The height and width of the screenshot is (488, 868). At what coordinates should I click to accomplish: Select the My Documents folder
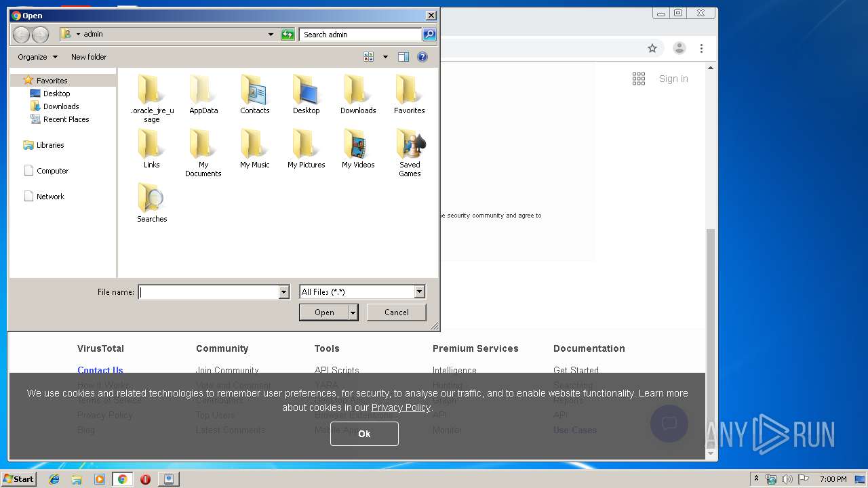pyautogui.click(x=203, y=152)
